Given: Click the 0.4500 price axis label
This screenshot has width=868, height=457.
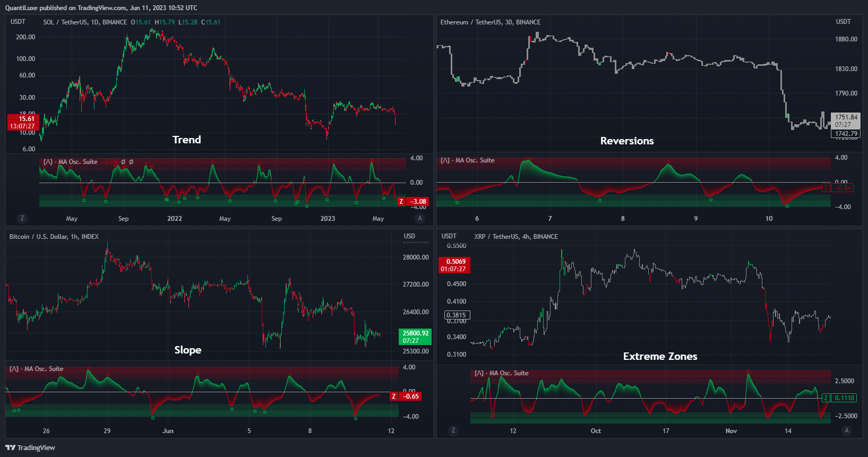Looking at the screenshot, I should point(457,284).
